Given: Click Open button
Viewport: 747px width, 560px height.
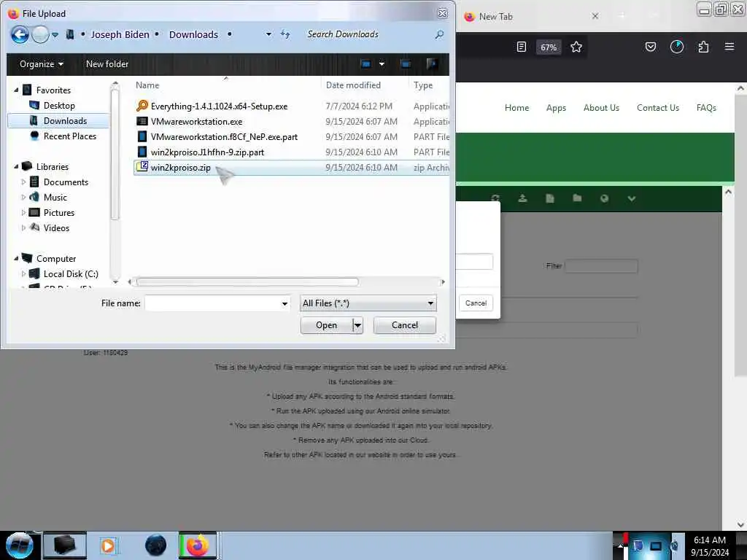Looking at the screenshot, I should [326, 325].
